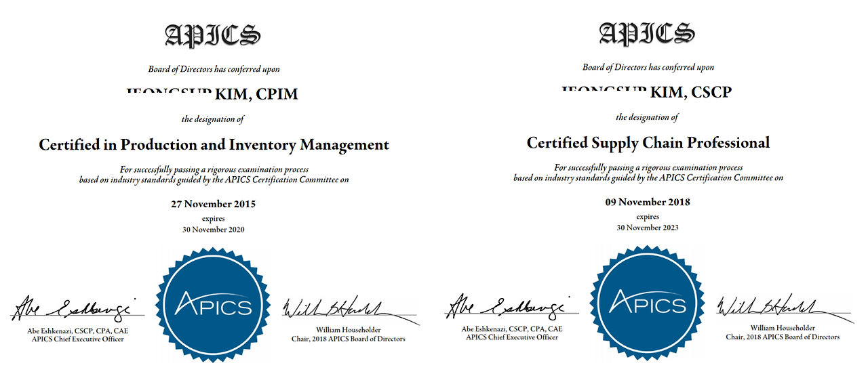Click the KIM, CSCP name line
Screen dimensions: 868x378
pyautogui.click(x=646, y=92)
